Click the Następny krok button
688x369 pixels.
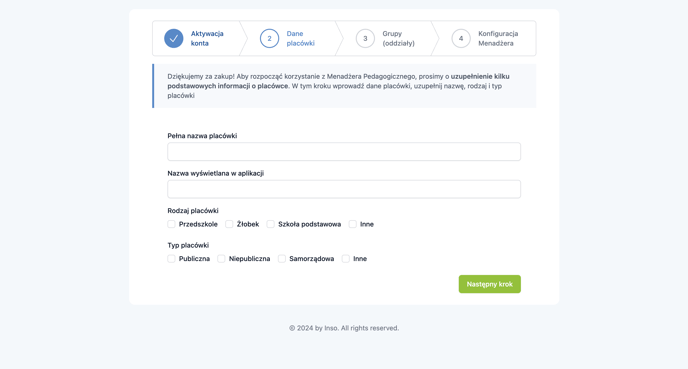[x=490, y=284]
